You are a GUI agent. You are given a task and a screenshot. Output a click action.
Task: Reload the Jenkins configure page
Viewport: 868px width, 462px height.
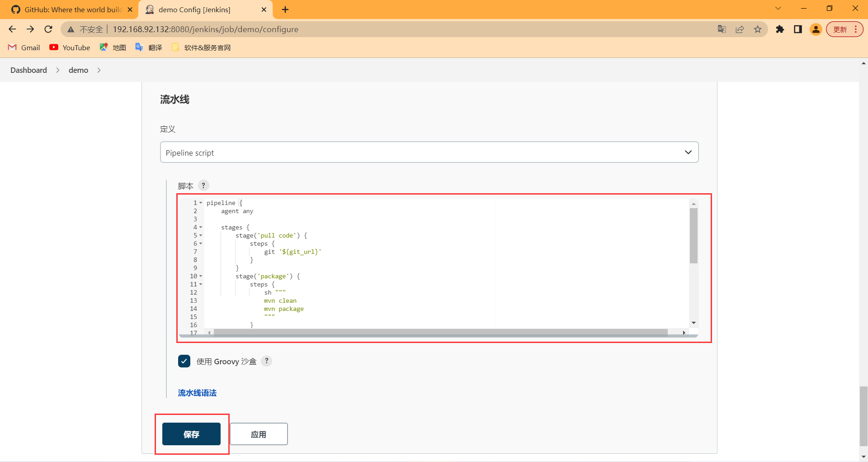click(48, 29)
